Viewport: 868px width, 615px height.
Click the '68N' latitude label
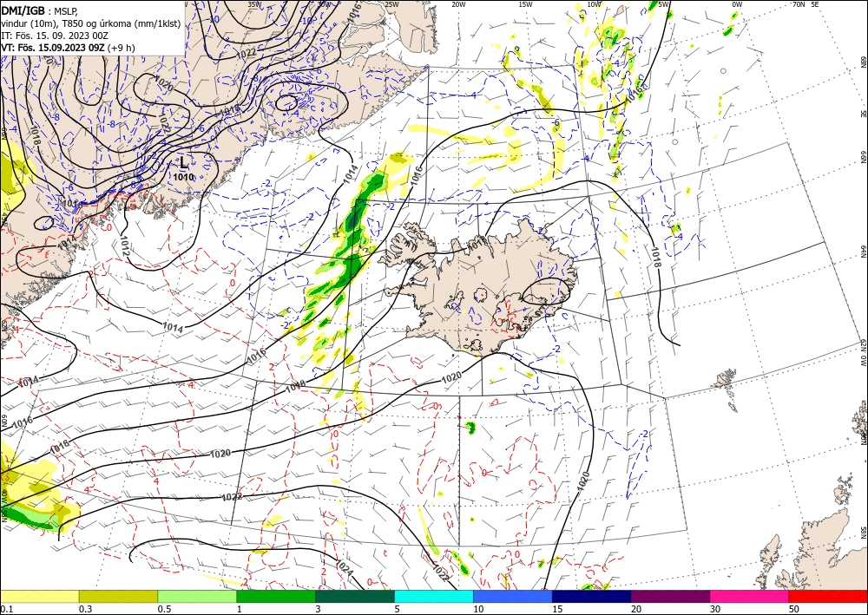pos(863,62)
